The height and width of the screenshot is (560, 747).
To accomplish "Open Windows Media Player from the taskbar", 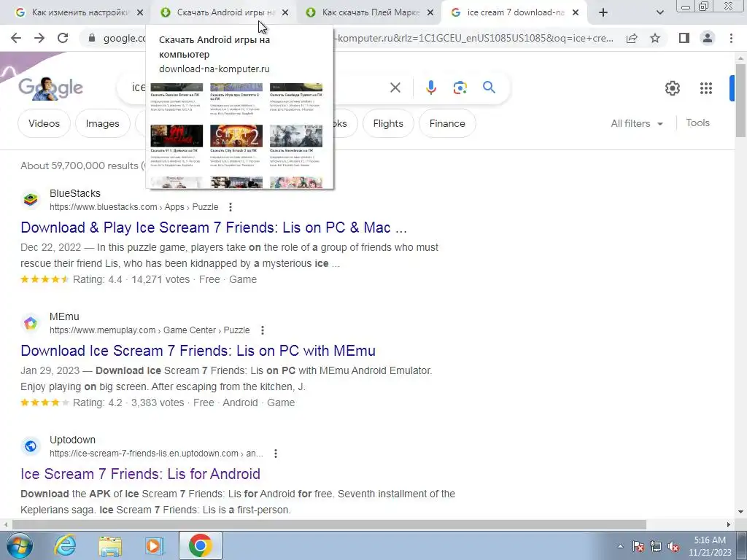I will pos(154,545).
